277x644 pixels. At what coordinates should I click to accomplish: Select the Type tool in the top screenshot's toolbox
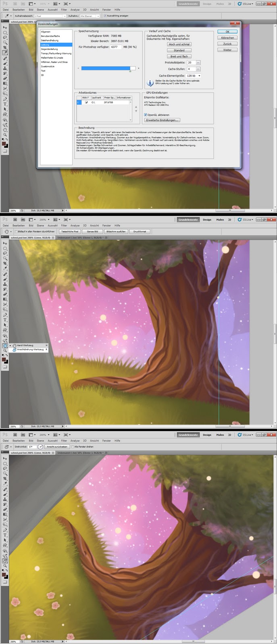[5, 104]
